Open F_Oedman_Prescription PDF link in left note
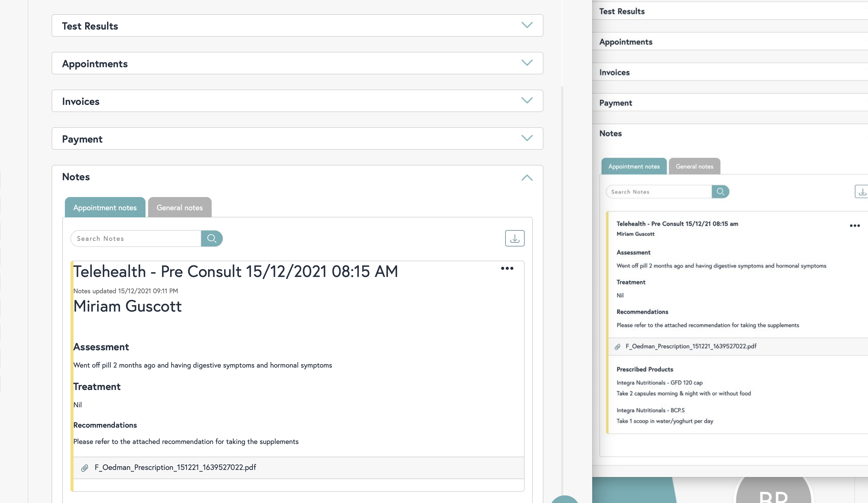The image size is (868, 503). 175,467
